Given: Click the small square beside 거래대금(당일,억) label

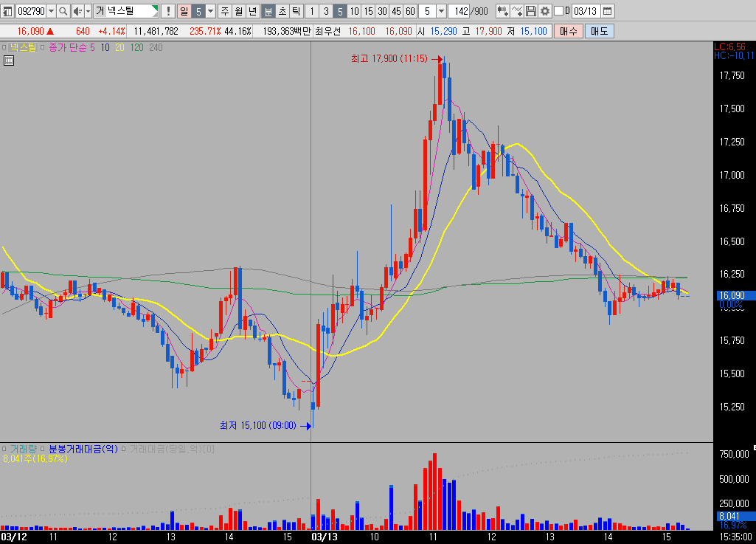Looking at the screenshot, I should 123,449.
